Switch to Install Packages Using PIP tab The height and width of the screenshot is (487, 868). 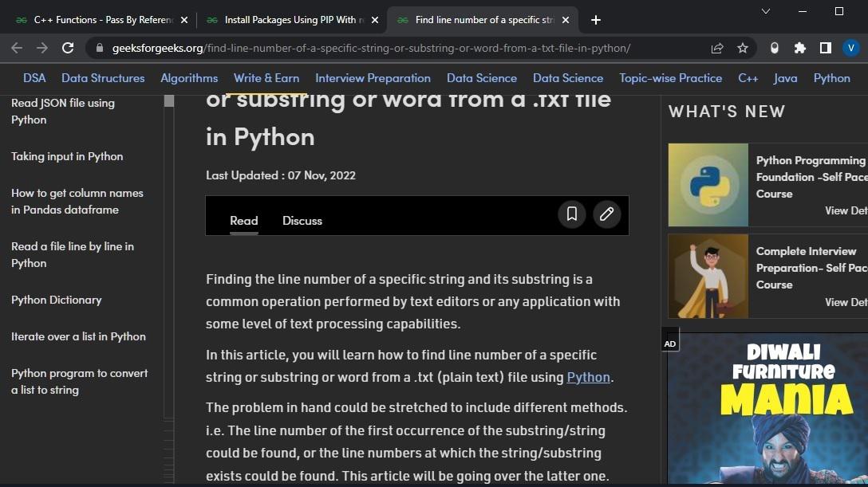click(x=292, y=20)
